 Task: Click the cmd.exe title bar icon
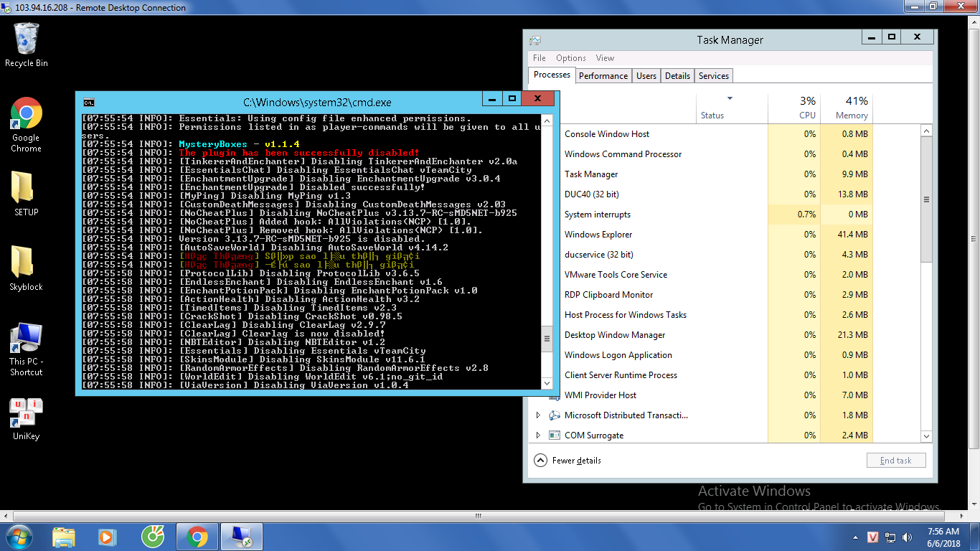pyautogui.click(x=88, y=102)
